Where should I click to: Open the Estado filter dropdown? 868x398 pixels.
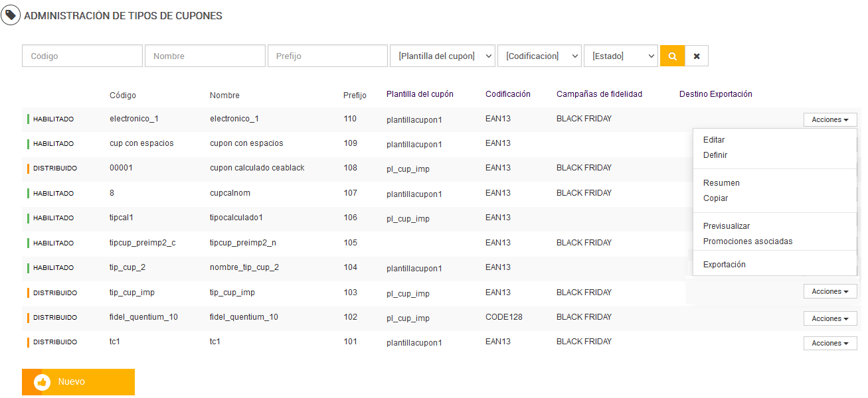[621, 56]
